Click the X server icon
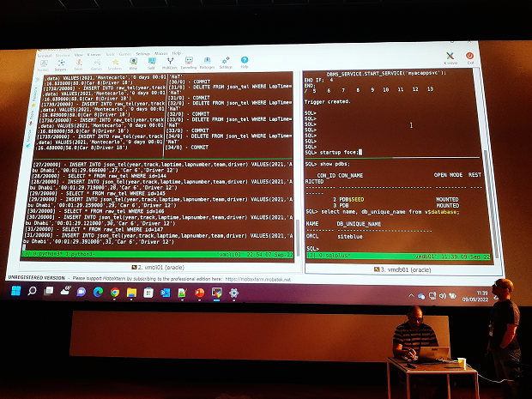Image resolution: width=532 pixels, height=399 pixels. [x=450, y=58]
